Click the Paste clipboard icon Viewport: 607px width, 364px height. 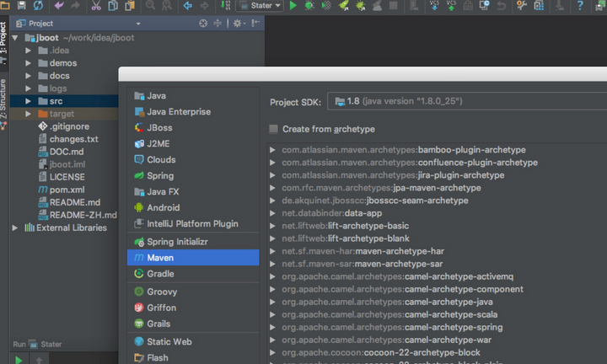130,5
